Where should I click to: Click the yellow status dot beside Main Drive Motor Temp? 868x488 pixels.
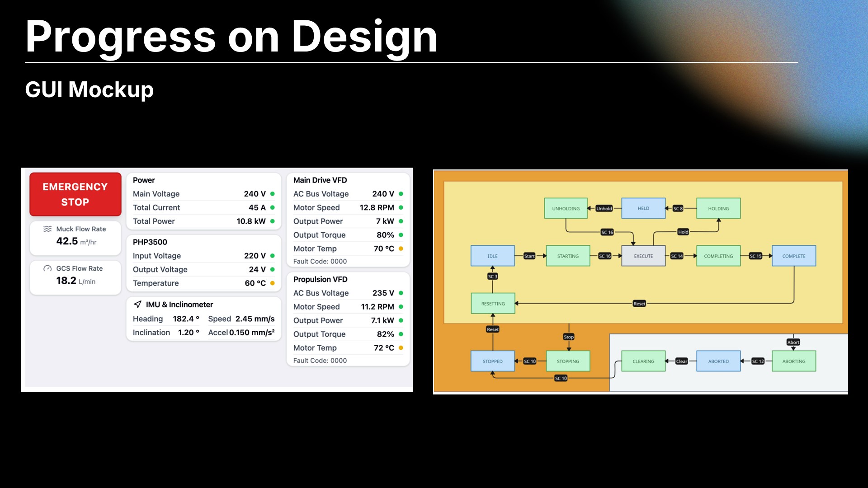[401, 249]
